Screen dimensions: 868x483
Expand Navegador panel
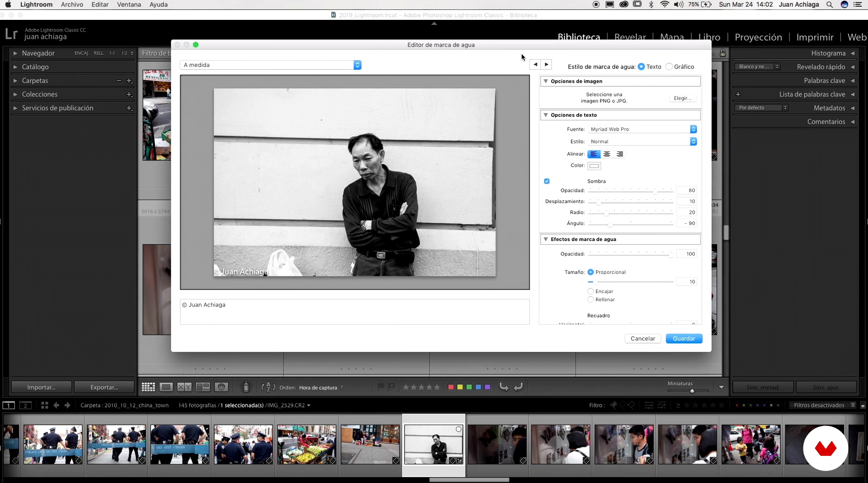15,53
